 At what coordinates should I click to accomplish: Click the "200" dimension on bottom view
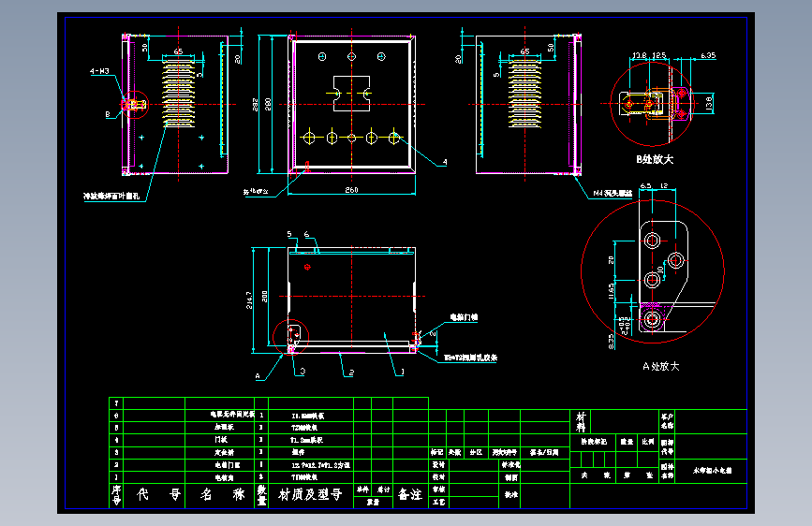[x=265, y=296]
